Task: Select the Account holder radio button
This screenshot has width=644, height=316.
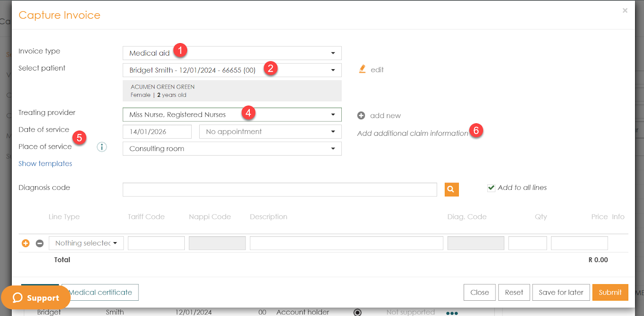Action: (357, 312)
